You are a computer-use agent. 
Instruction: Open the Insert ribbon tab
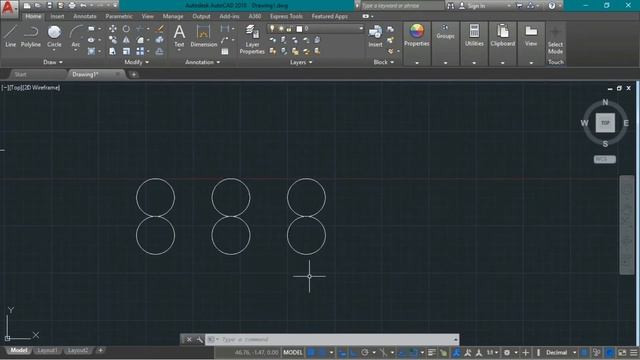pos(57,16)
